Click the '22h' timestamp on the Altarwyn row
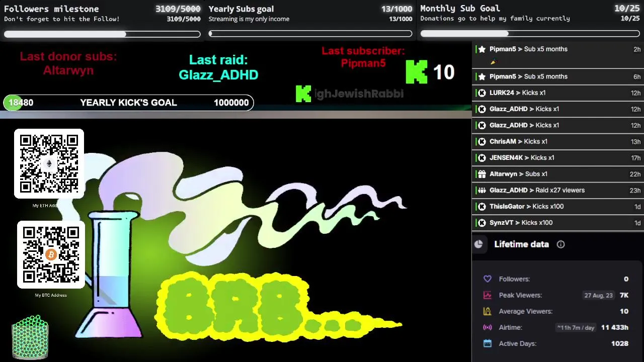The width and height of the screenshot is (644, 362). (x=635, y=174)
